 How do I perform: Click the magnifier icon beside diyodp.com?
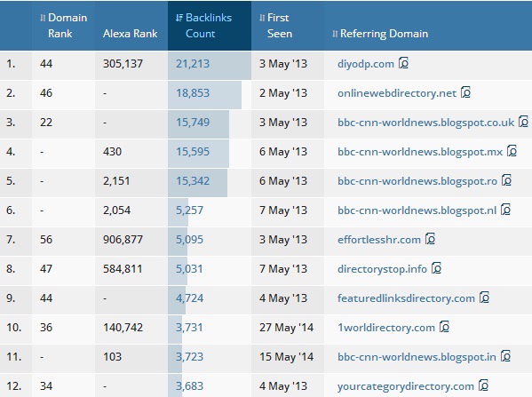coord(403,63)
